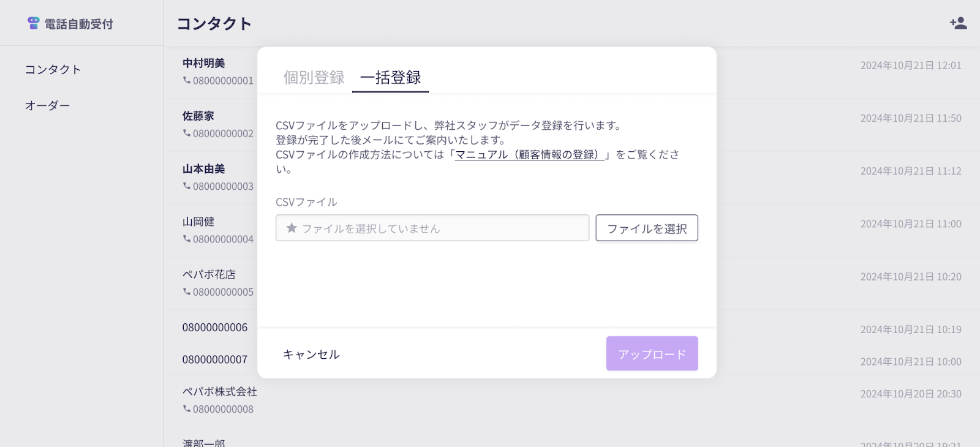Screen dimensions: 980x447
Task: Click phone icon beside 08000000003
Action: (x=187, y=186)
